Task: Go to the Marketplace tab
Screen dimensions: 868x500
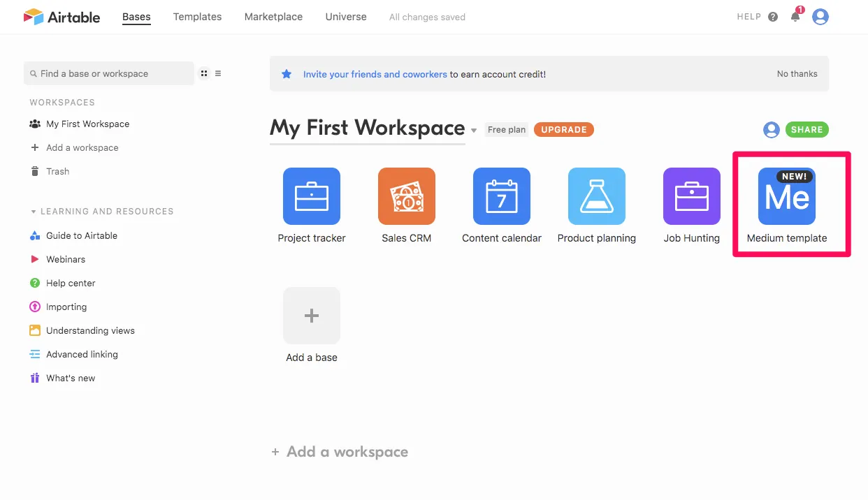Action: [273, 17]
